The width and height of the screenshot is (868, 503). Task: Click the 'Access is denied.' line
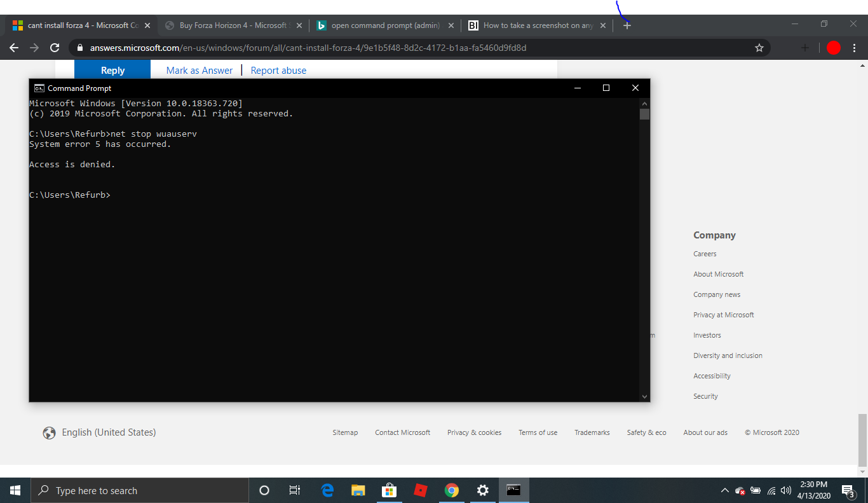pyautogui.click(x=72, y=164)
